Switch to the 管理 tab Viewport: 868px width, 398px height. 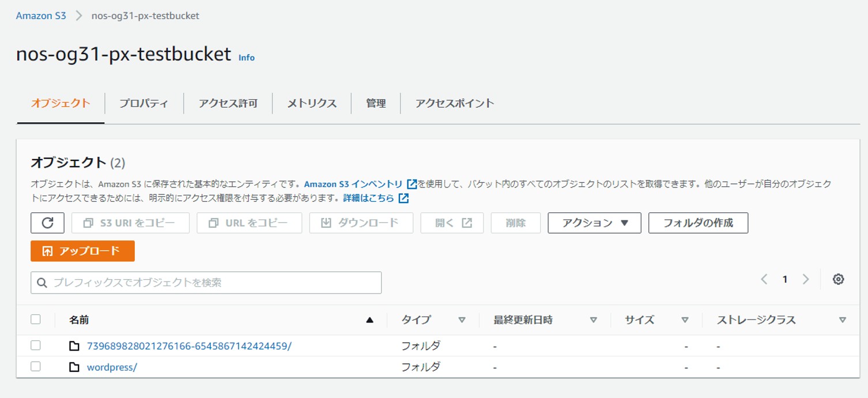point(376,103)
